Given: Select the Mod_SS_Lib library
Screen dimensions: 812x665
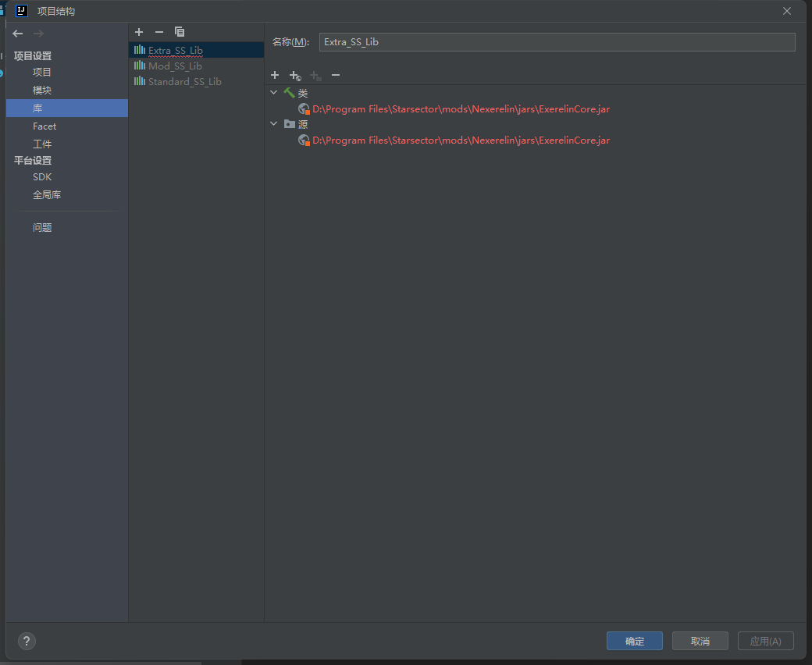Looking at the screenshot, I should 175,66.
